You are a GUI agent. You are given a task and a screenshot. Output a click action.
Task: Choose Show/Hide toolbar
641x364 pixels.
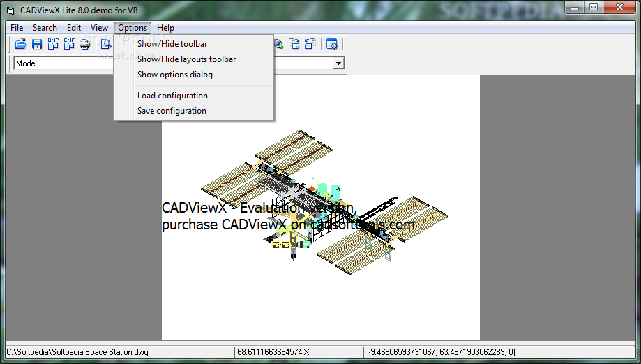[x=194, y=44]
